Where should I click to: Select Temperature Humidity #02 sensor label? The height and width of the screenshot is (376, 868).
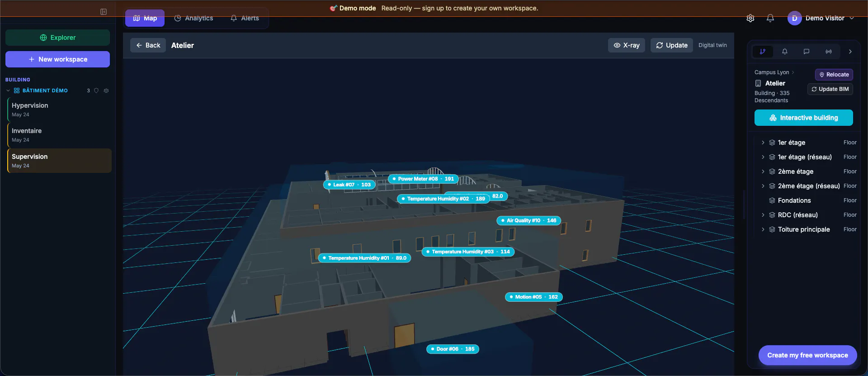[x=443, y=199]
